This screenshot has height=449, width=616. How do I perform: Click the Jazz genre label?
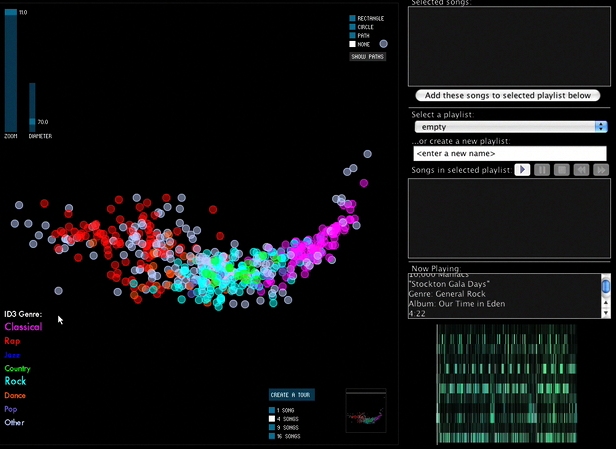pos(12,355)
